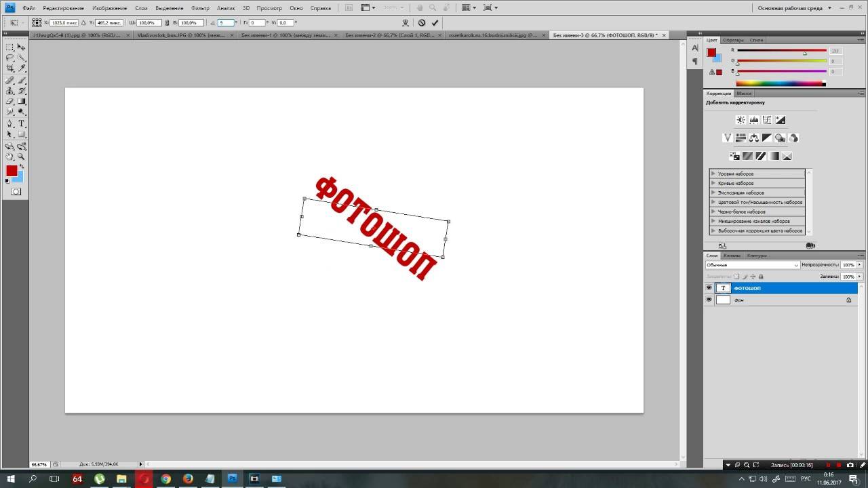This screenshot has width=868, height=488.
Task: Choose the Eraser tool
Action: point(10,101)
